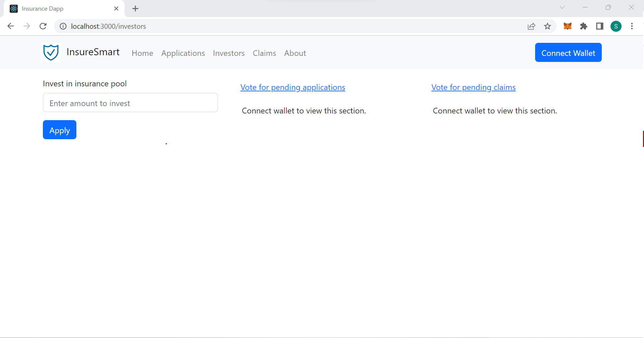
Task: Open Vote for pending applications link
Action: (293, 87)
